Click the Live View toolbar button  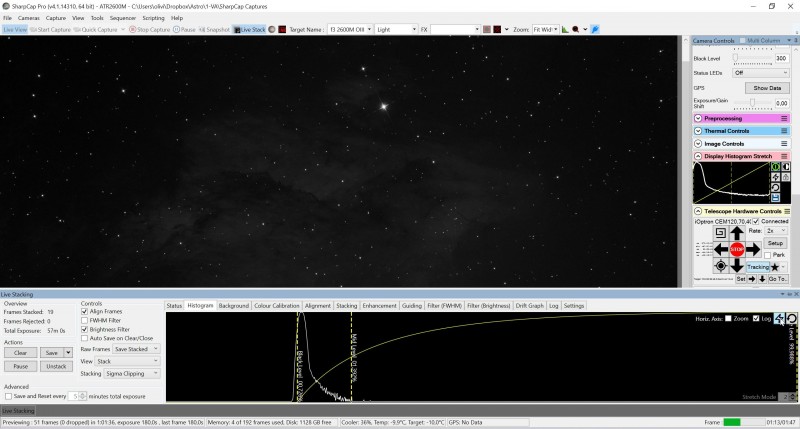15,30
